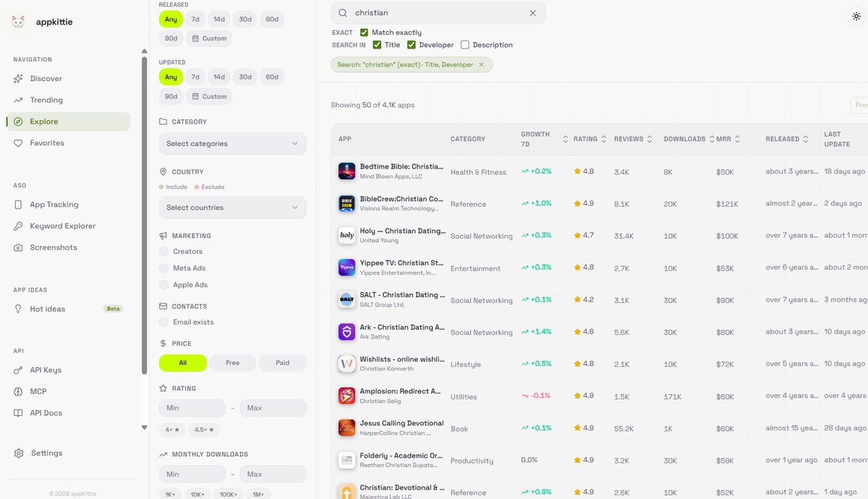Enable the Creators marketing filter

click(163, 252)
